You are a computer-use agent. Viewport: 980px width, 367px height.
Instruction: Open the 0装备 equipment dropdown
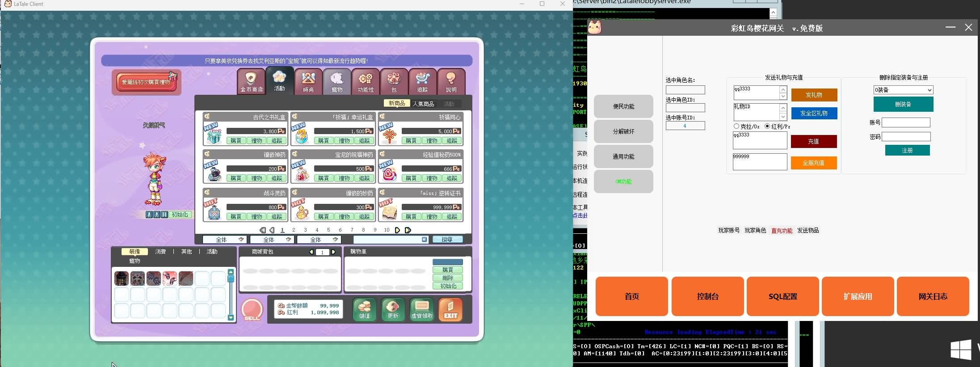[x=903, y=90]
